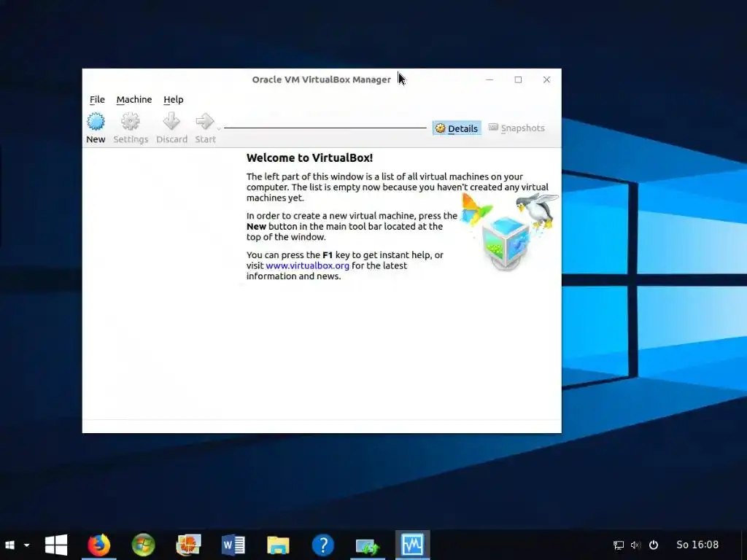Open the clock showing So 16:08
The image size is (747, 560).
[697, 545]
